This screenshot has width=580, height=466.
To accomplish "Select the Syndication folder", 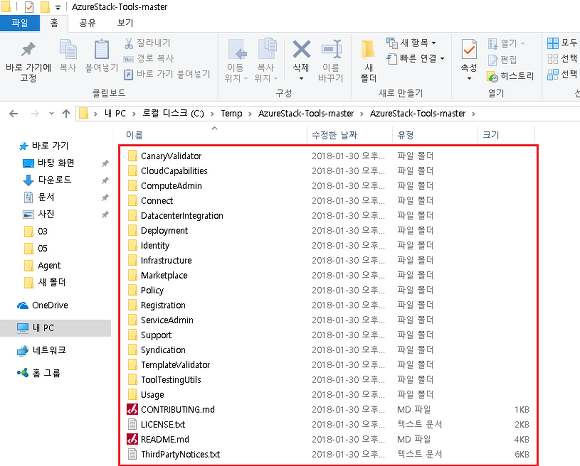I will (x=163, y=350).
